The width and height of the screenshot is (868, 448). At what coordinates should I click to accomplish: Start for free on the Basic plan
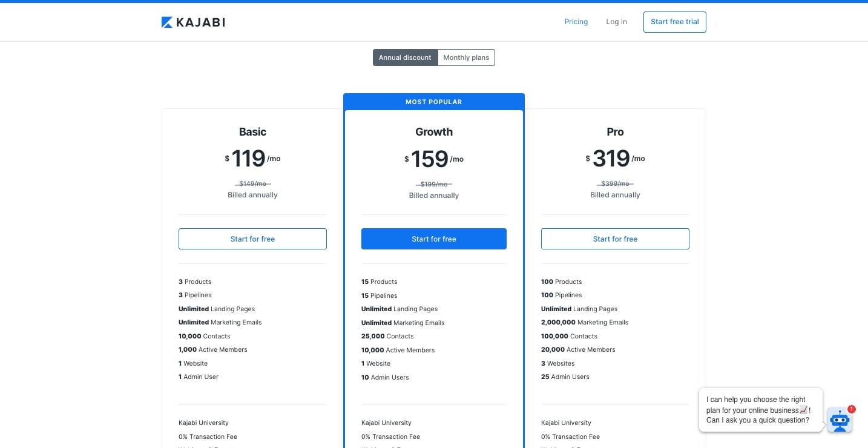[x=252, y=239]
